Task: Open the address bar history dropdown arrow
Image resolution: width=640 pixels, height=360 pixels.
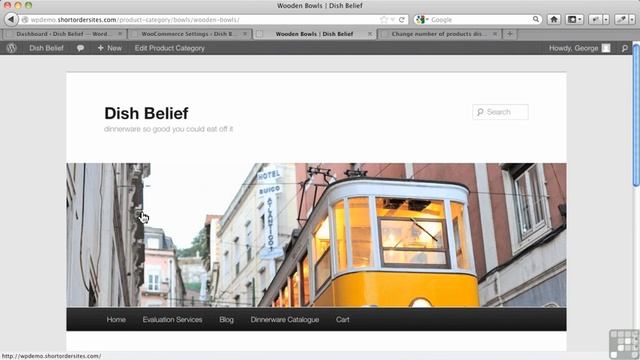Action: pyautogui.click(x=392, y=20)
